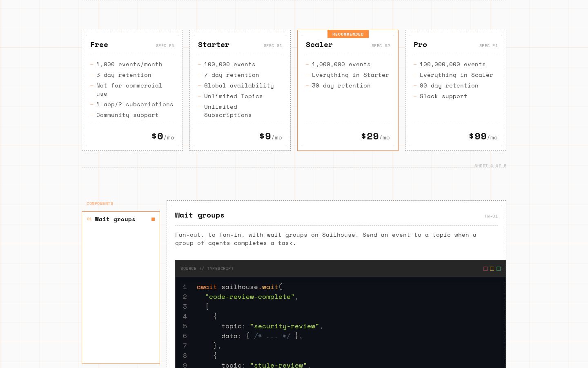Image resolution: width=588 pixels, height=368 pixels.
Task: Click code line 'await sailhouse.wait('
Action: coord(240,287)
